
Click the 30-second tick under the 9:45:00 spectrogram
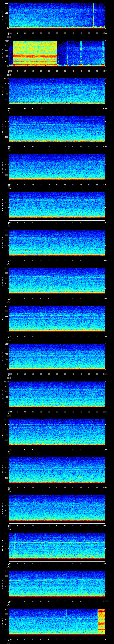pos(57,71)
